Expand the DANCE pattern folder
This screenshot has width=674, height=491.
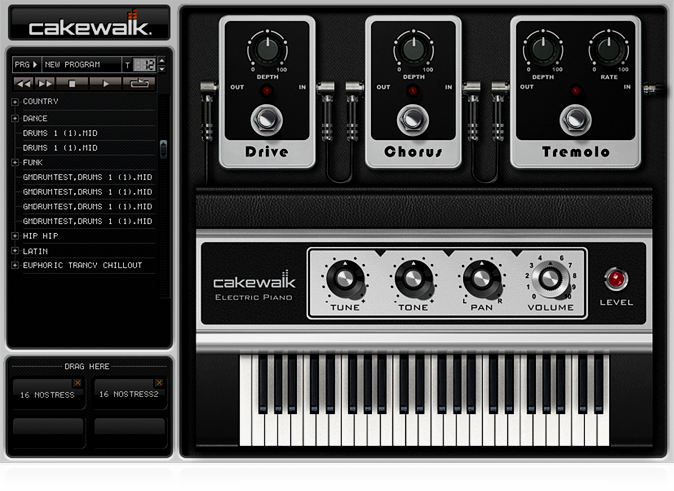click(x=15, y=118)
